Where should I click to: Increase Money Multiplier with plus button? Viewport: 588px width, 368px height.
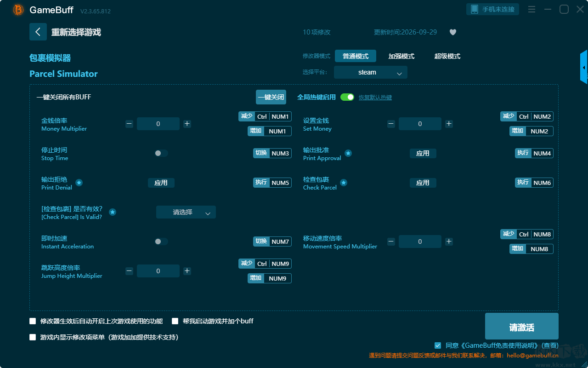pos(187,124)
